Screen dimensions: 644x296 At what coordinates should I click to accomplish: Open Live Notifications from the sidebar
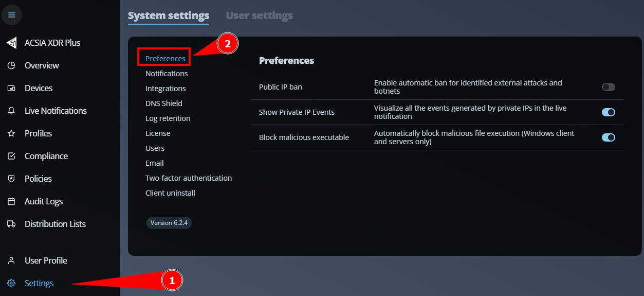tap(56, 111)
